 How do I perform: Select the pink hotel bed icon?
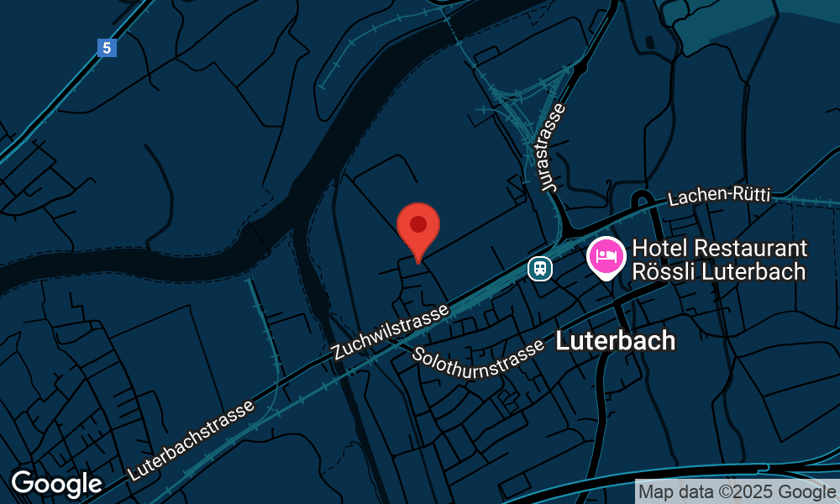click(x=606, y=256)
